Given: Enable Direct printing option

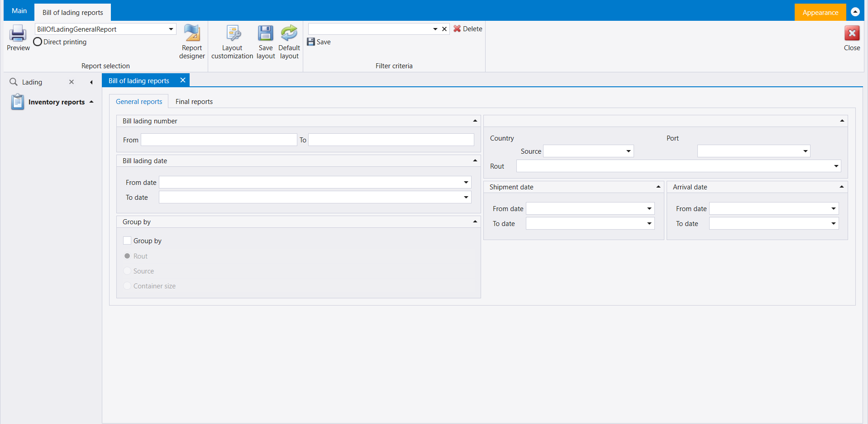Looking at the screenshot, I should (x=38, y=42).
